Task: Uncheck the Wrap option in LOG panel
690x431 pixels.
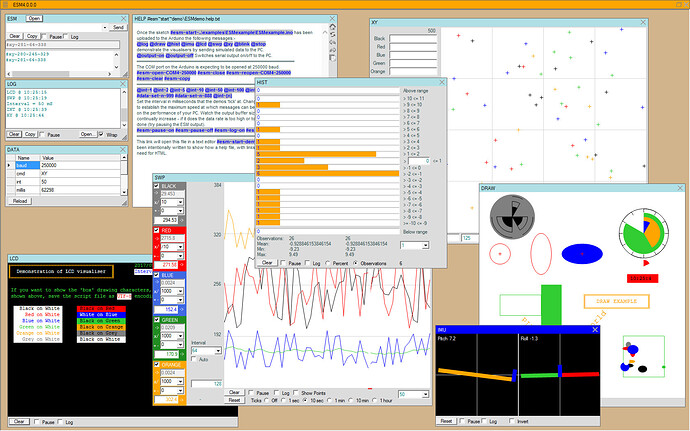Action: (x=101, y=134)
